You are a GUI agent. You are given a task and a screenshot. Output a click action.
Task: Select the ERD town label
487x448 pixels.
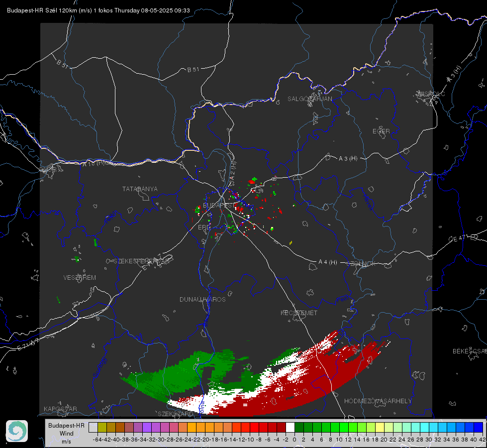(204, 227)
